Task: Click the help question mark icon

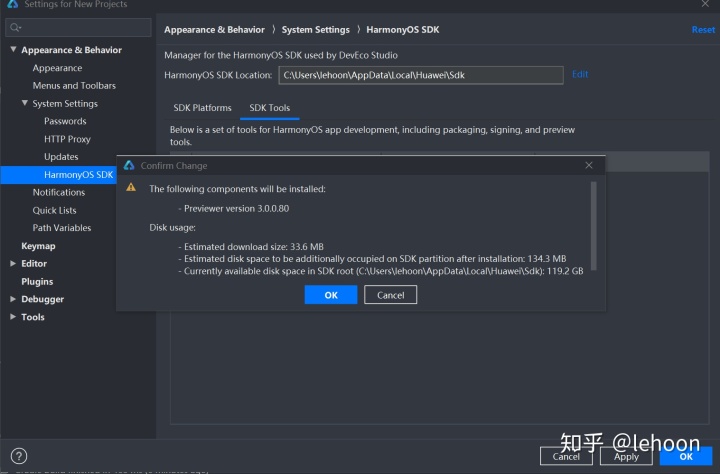Action: click(19, 456)
